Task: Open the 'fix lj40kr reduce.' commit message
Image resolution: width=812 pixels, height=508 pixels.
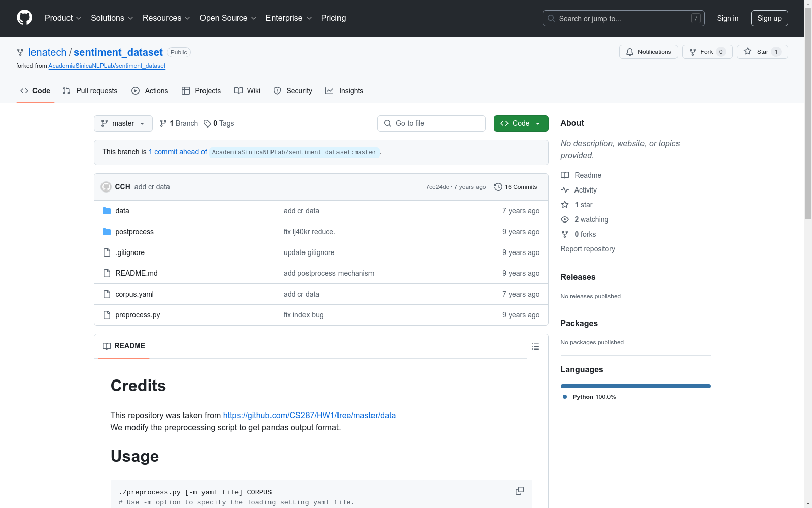Action: click(x=310, y=232)
